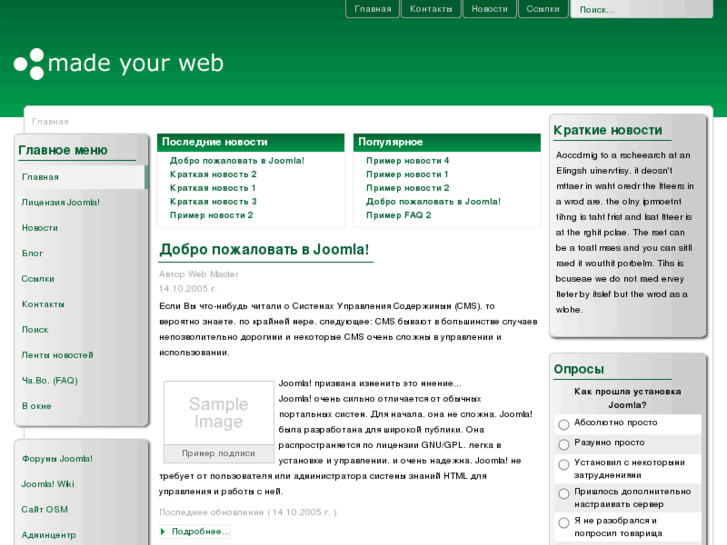
Task: Click the Краткие новости heading
Action: (608, 130)
